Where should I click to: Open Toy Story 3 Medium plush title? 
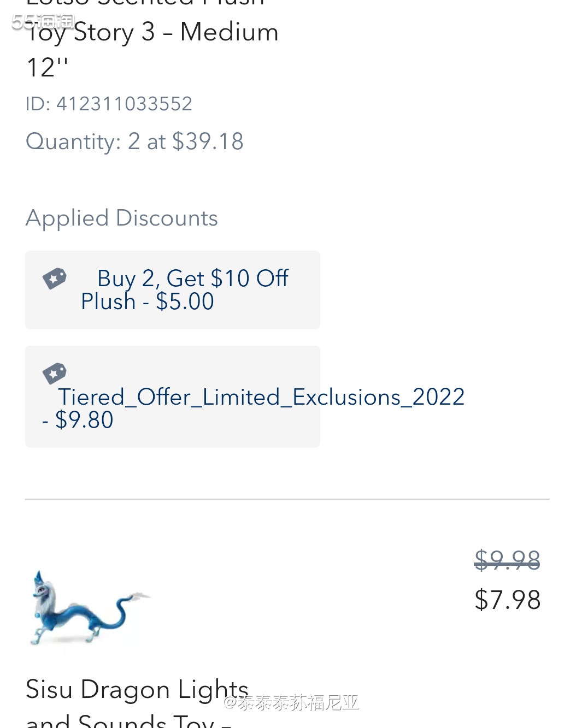(152, 32)
